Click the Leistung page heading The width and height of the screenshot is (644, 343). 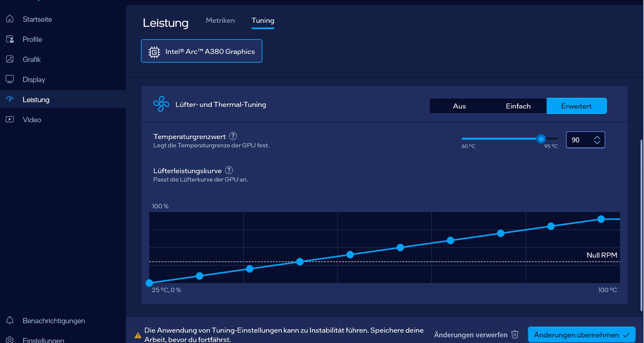(165, 23)
